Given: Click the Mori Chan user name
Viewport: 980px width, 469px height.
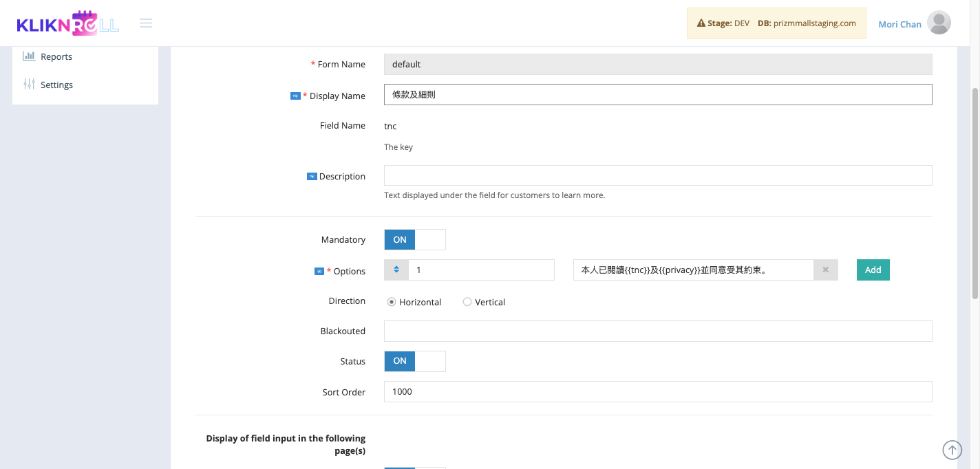Looking at the screenshot, I should click(x=899, y=24).
